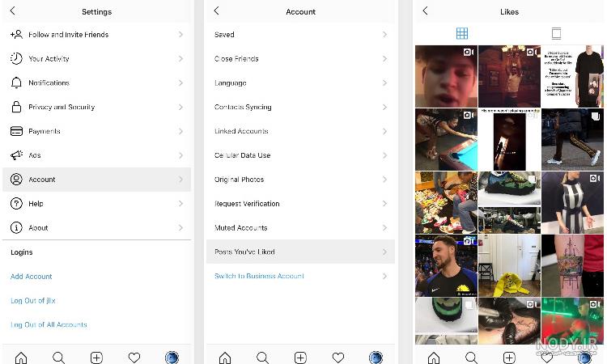
Task: Tap Switch to Business Account link
Action: point(259,276)
